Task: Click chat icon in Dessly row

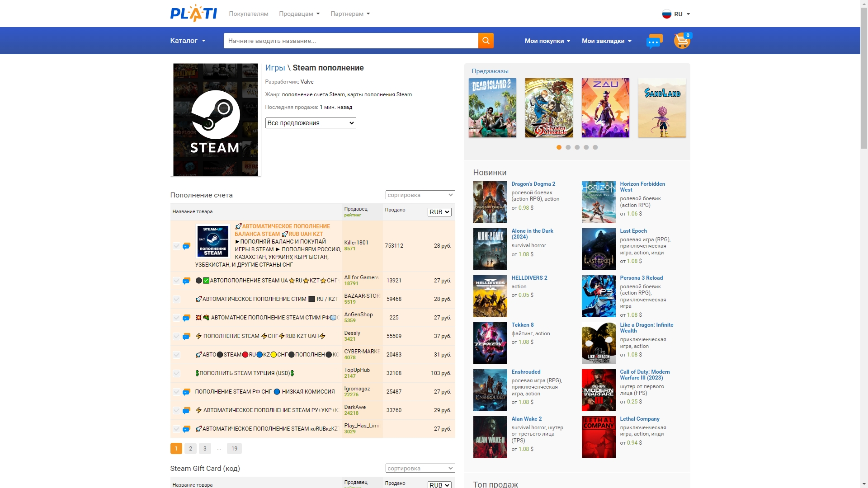Action: [x=186, y=337]
